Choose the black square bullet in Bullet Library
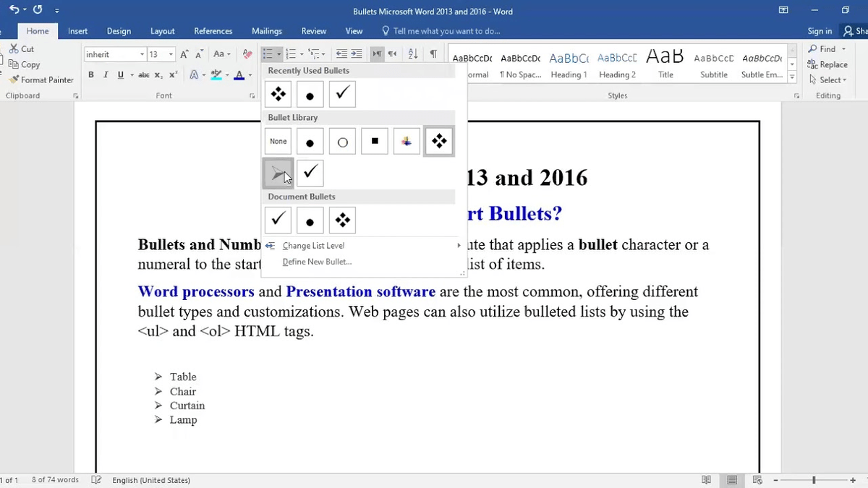Viewport: 868px width, 488px height. tap(375, 142)
